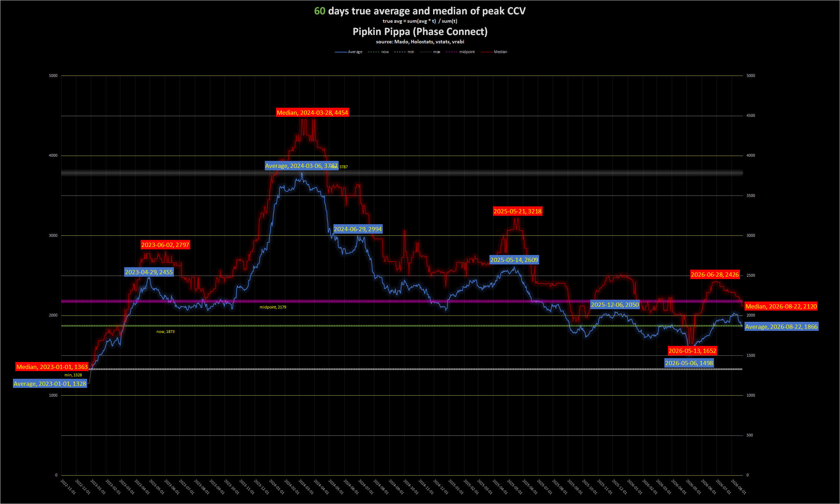Click the "midpoint" legend entry
Viewport: 840px width, 504px height.
point(460,52)
